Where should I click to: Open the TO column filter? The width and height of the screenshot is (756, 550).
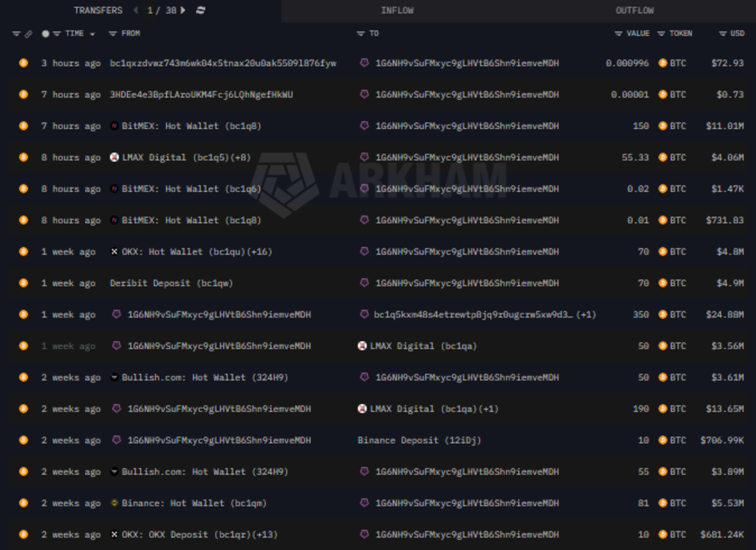[x=361, y=34]
